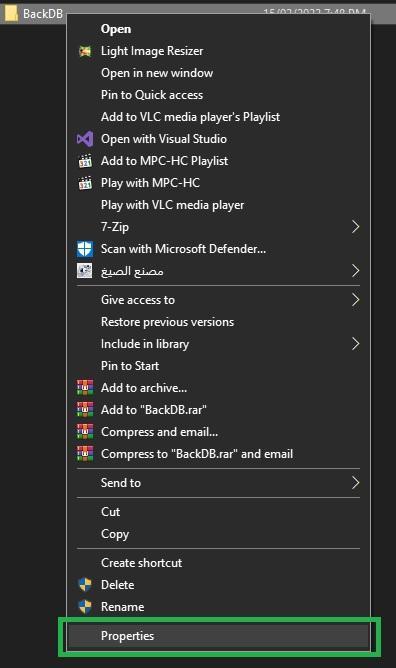Screen dimensions: 396x668
Task: Click WinRAR icon next to Compress to BackDB.rar and email
Action: click(x=85, y=454)
